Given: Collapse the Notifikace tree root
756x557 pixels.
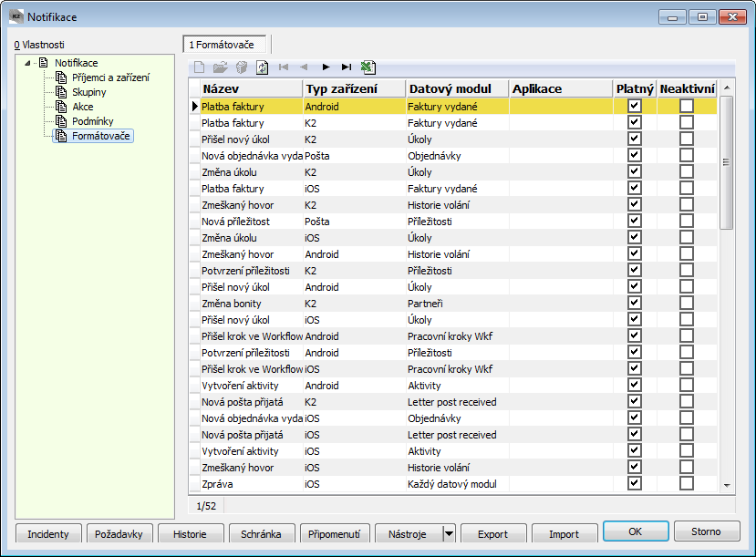Looking at the screenshot, I should (28, 63).
